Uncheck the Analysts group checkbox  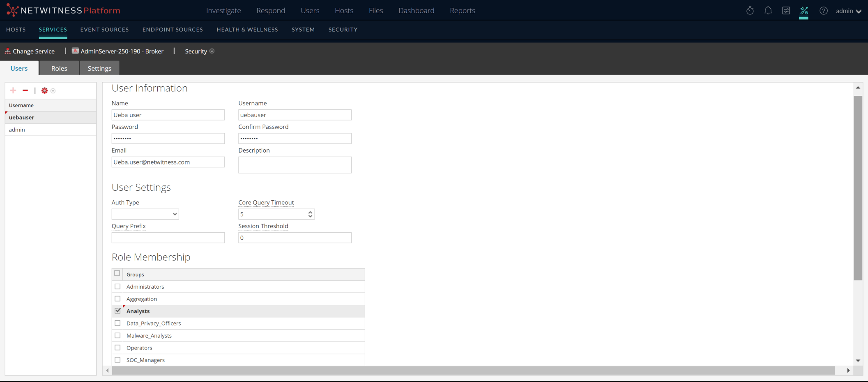118,311
